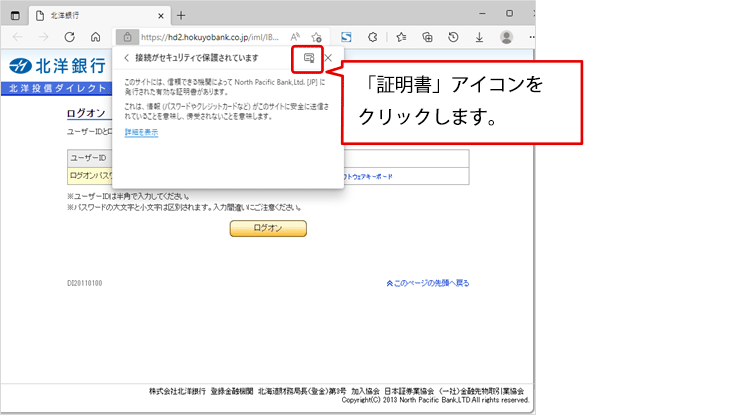730x418 pixels.
Task: Reload the page
Action: pyautogui.click(x=69, y=37)
